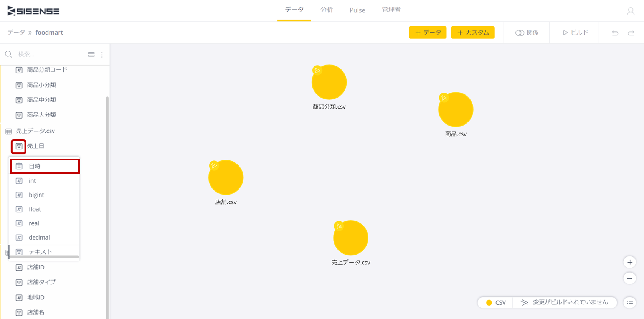Click type icon of 商品大分類 field
The image size is (644, 319).
point(19,115)
